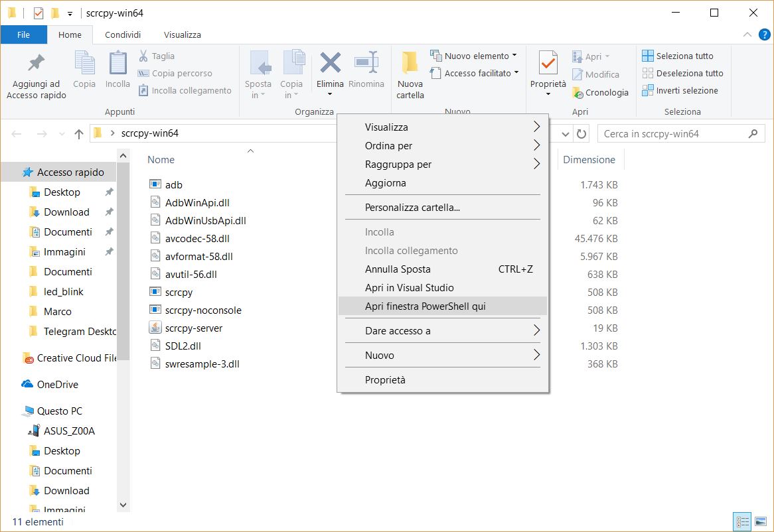Image resolution: width=774 pixels, height=532 pixels.
Task: Switch to the Condividi tab
Action: tap(123, 34)
